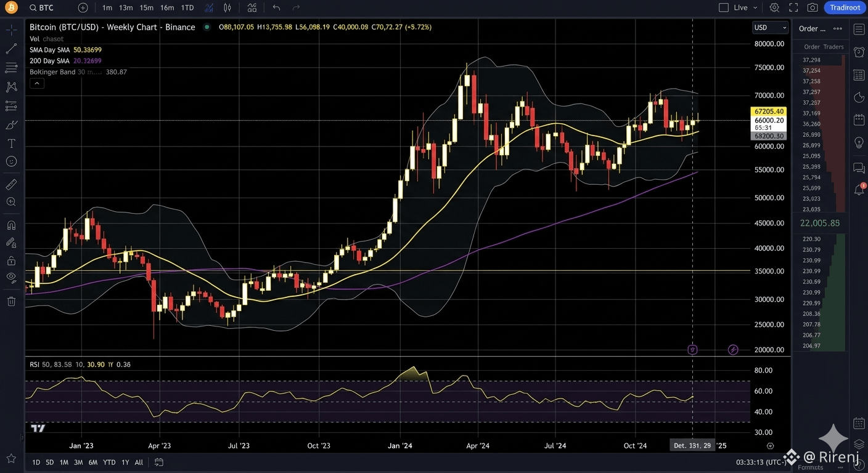Switch to the 13m timeframe

pos(126,8)
